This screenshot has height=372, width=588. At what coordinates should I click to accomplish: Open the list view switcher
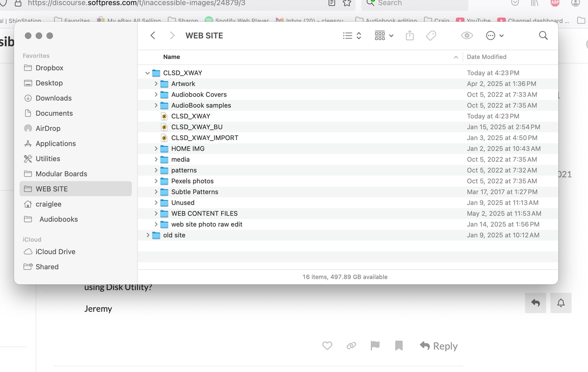(352, 36)
